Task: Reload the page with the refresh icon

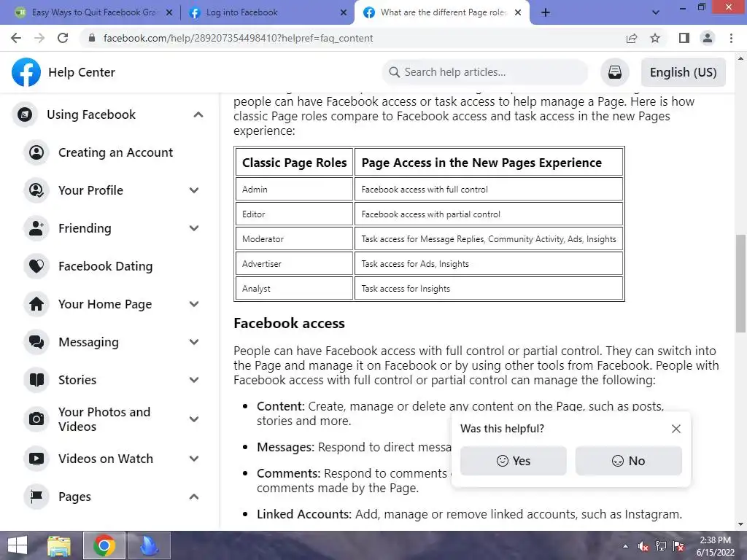Action: click(x=63, y=38)
